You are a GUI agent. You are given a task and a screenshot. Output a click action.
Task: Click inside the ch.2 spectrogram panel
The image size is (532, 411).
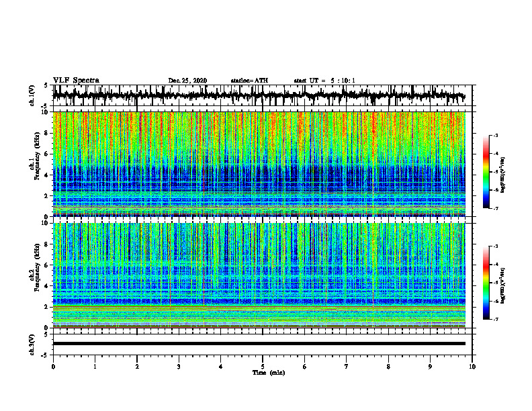pos(259,275)
